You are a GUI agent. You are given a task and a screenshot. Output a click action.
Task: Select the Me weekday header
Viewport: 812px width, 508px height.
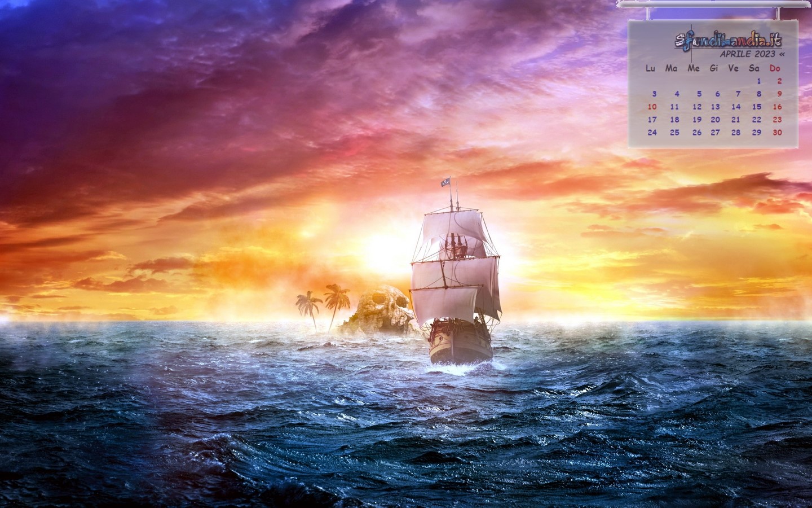click(694, 68)
